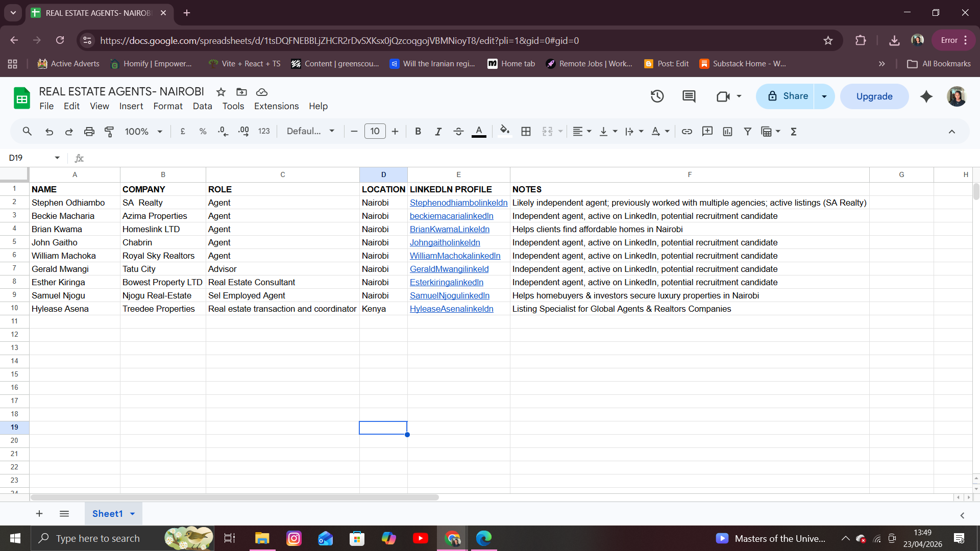Open text rotation dropdown
Viewport: 980px width, 551px height.
pos(660,132)
